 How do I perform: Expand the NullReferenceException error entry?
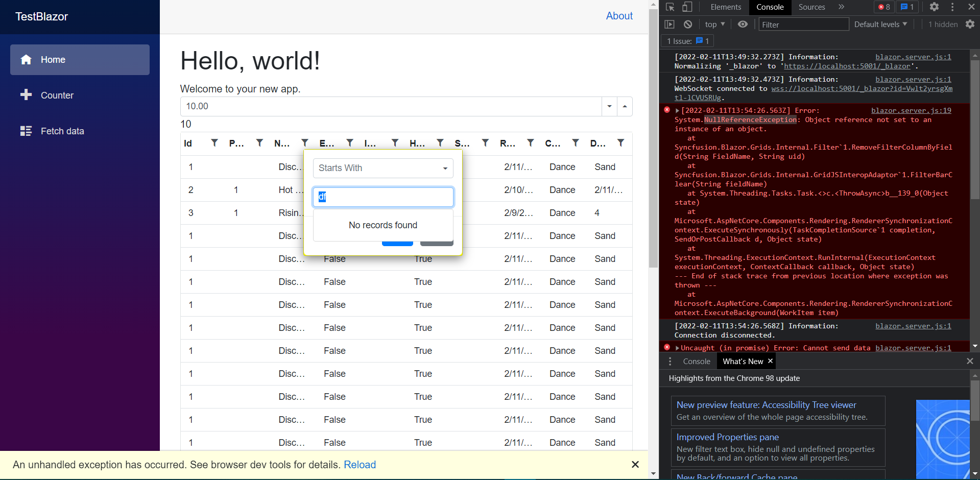click(x=677, y=111)
